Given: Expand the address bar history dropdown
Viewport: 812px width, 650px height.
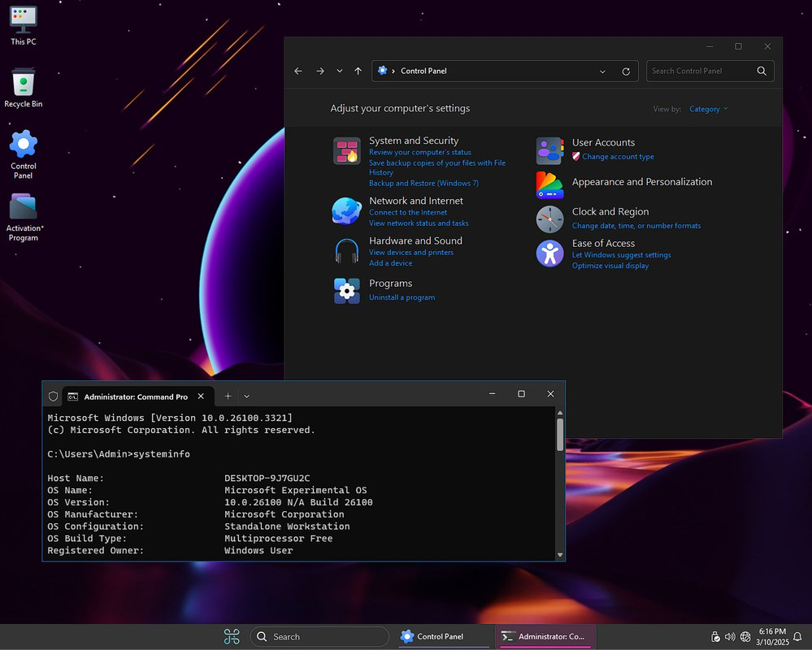Looking at the screenshot, I should click(x=602, y=71).
